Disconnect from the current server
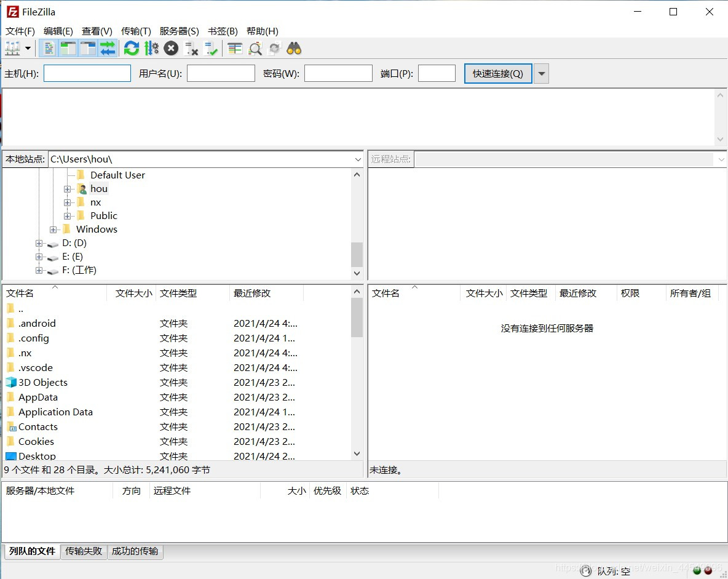Image resolution: width=728 pixels, height=579 pixels. coord(191,49)
